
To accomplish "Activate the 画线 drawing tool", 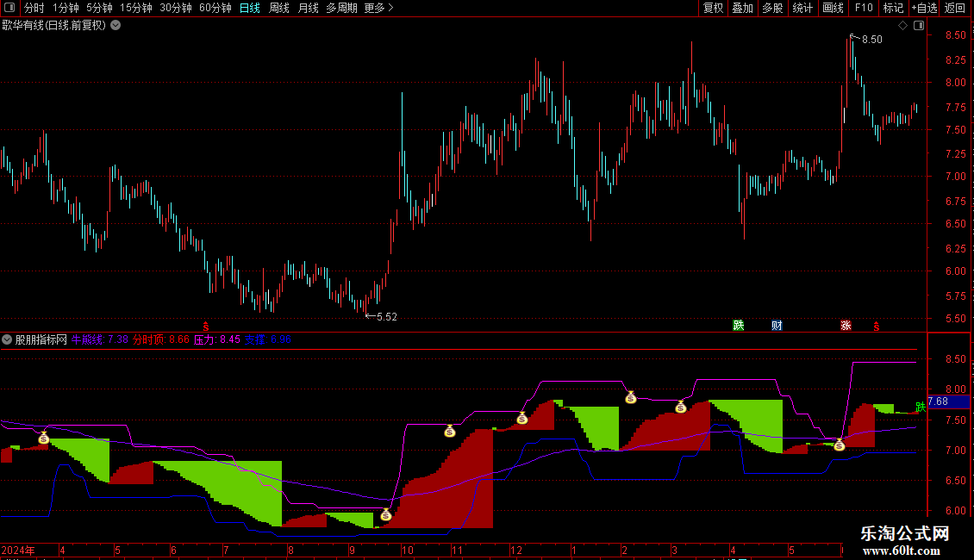I will [x=833, y=8].
